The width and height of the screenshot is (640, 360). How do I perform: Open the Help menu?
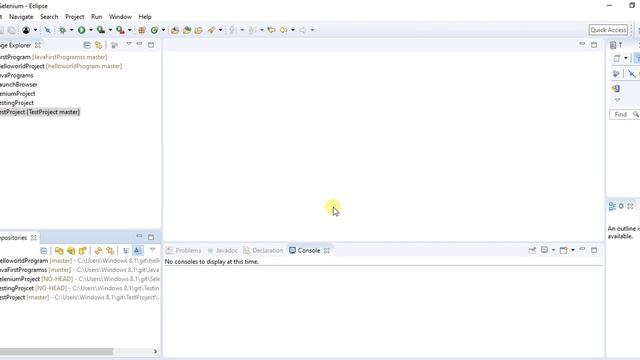[145, 17]
